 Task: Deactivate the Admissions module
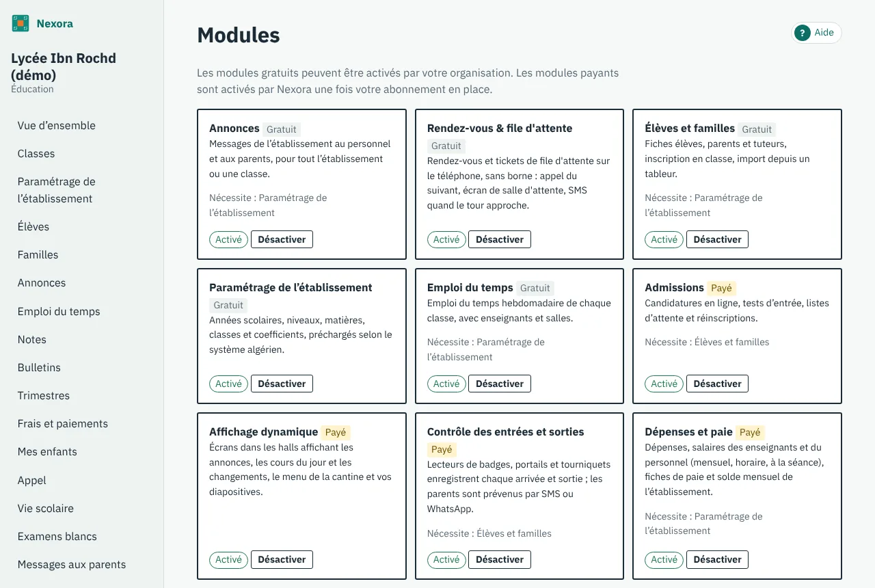717,384
